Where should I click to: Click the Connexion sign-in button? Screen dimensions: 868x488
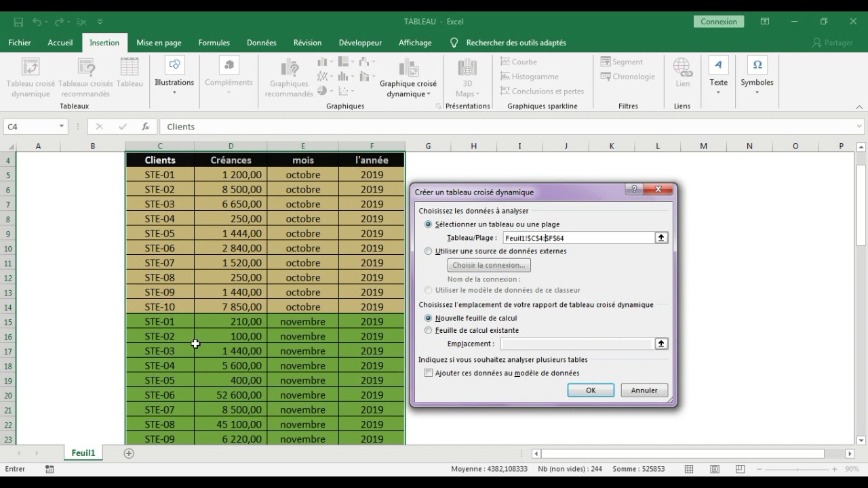(719, 22)
